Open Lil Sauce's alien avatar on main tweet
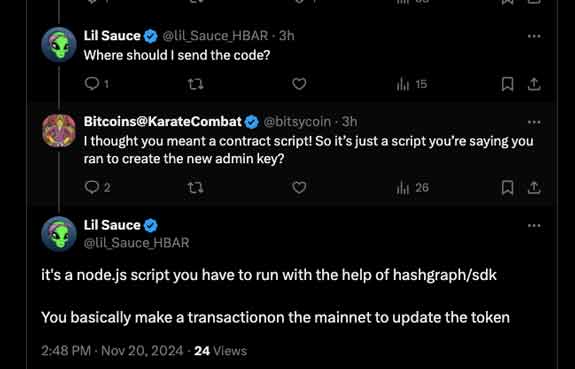The height and width of the screenshot is (369, 575). pos(59,234)
